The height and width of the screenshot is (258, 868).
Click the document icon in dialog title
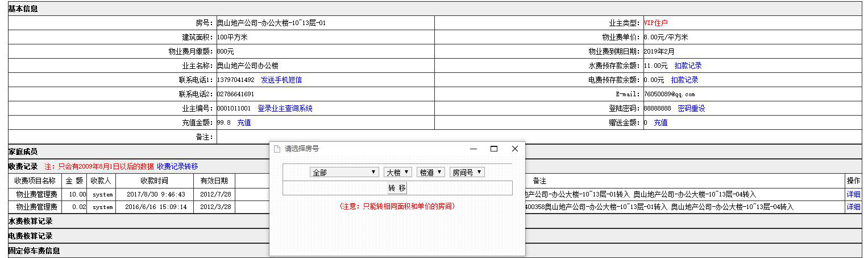277,149
